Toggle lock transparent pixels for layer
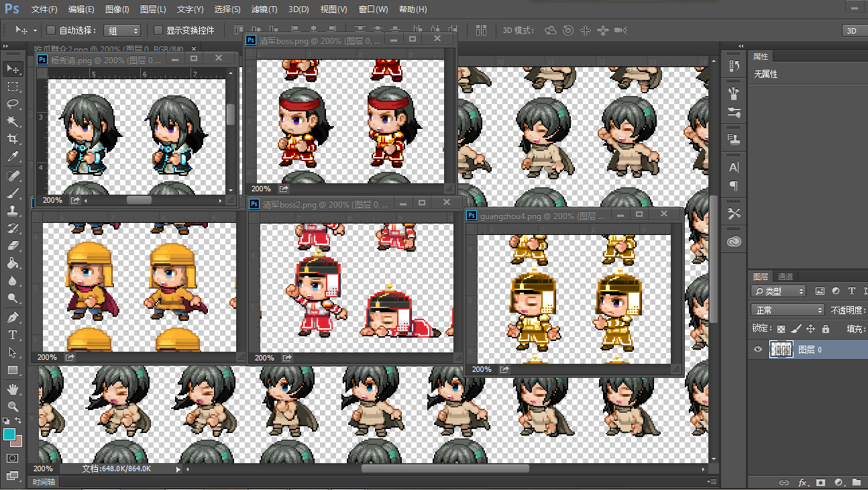Viewport: 868px width, 490px height. 781,329
